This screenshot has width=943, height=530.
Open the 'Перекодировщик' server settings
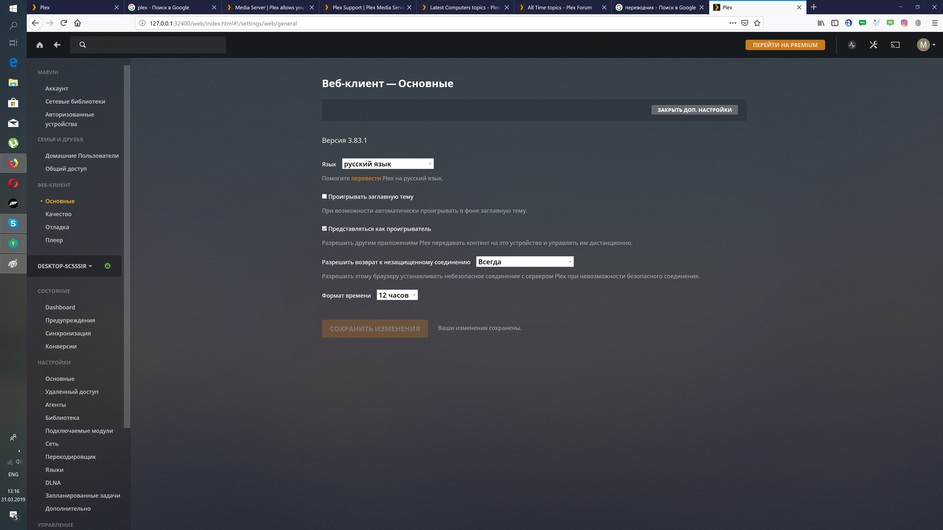click(x=70, y=457)
